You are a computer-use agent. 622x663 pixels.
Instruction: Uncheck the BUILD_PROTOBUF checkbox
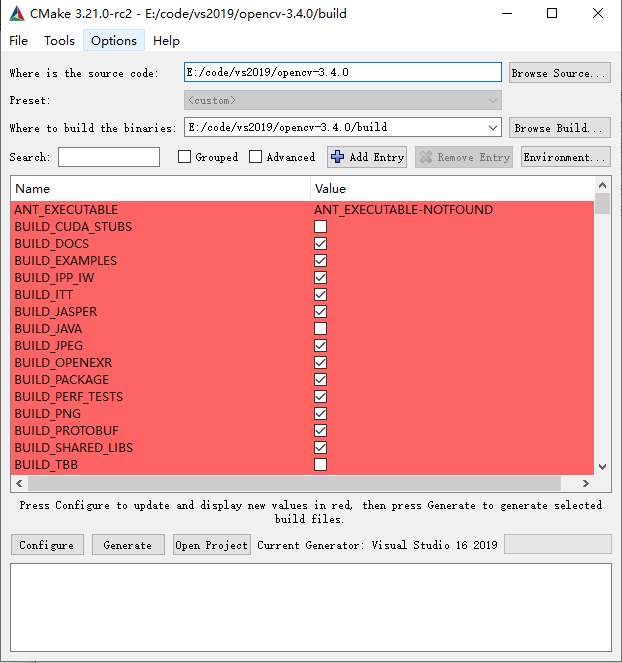pos(321,430)
